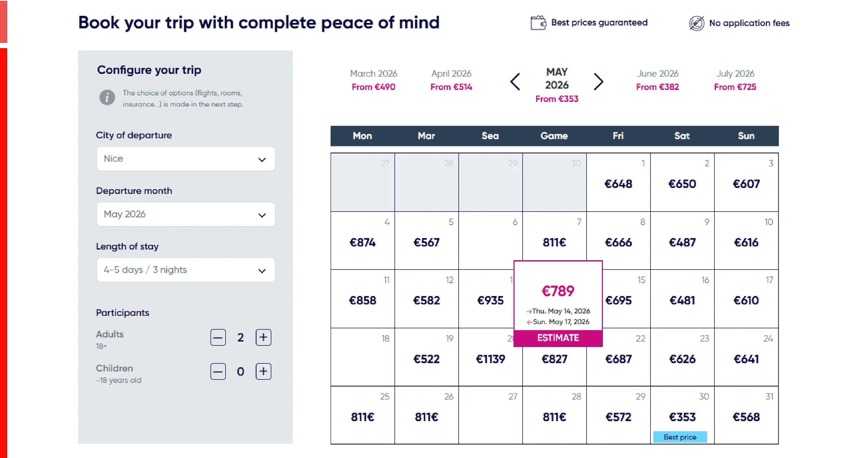This screenshot has width=868, height=458.
Task: Decrease the number of adults
Action: point(218,337)
